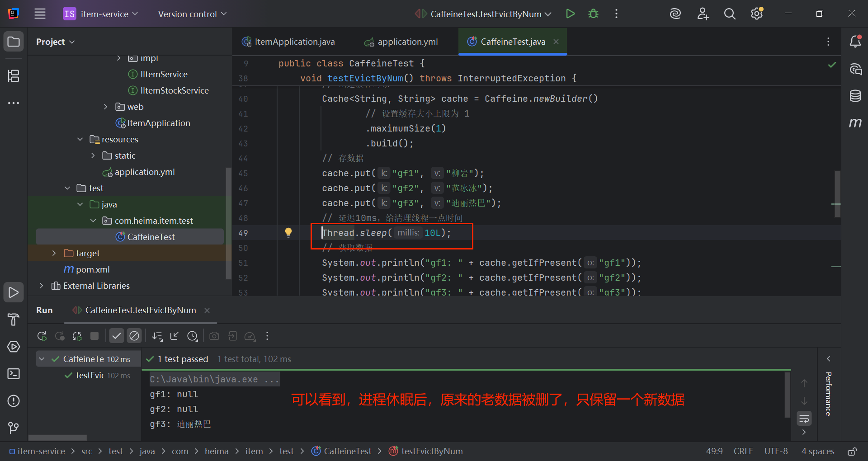This screenshot has width=868, height=461.
Task: Click the project tree vertical scrollbar
Action: (x=228, y=223)
